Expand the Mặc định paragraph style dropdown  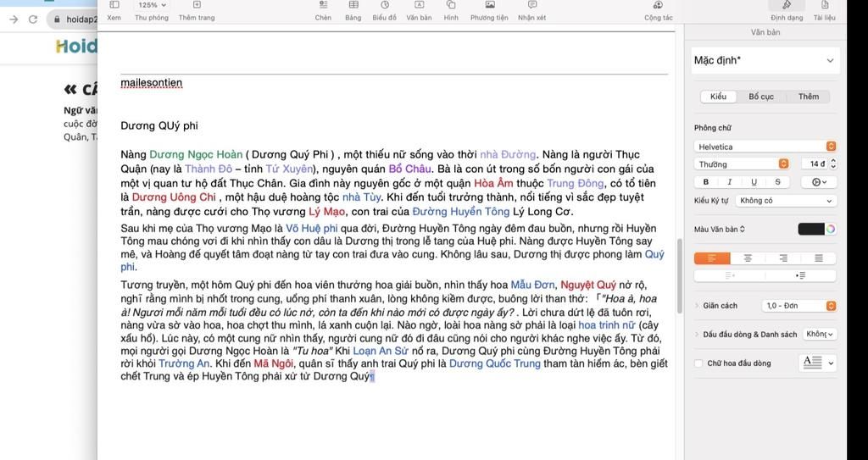765,60
